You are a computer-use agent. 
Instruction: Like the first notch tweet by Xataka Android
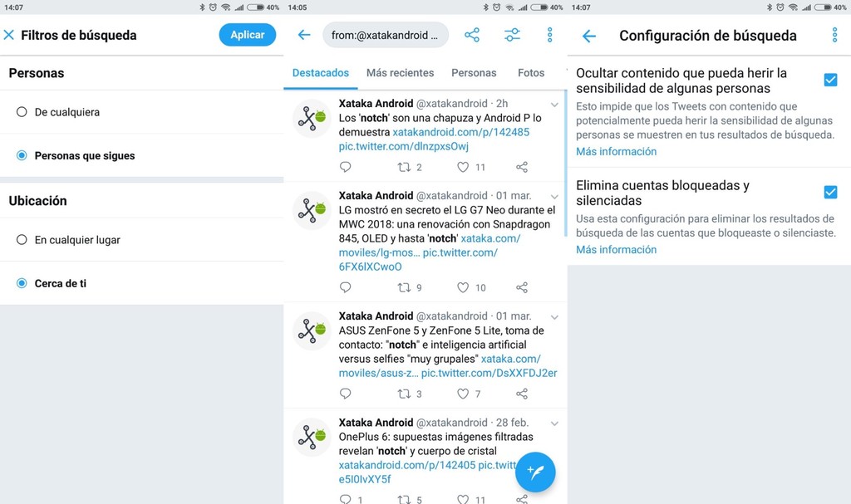coord(465,167)
